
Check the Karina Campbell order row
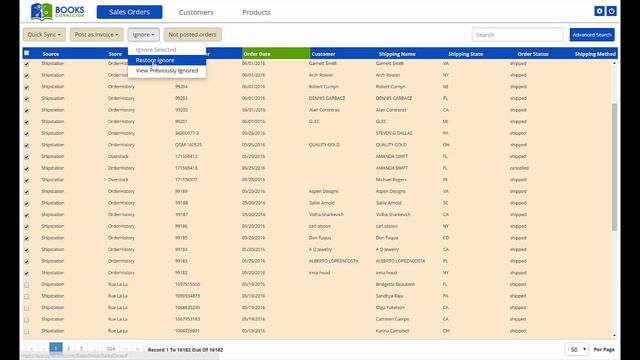point(27,331)
